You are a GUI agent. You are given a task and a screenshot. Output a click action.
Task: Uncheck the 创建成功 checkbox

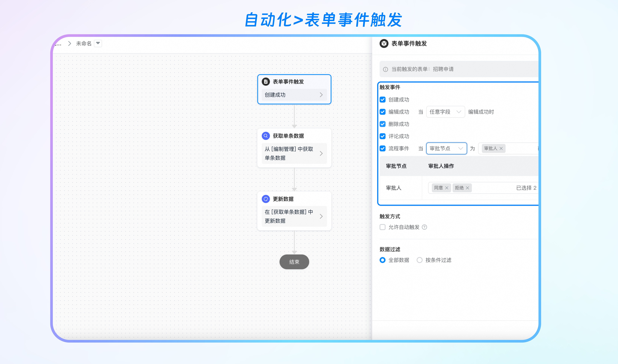383,100
